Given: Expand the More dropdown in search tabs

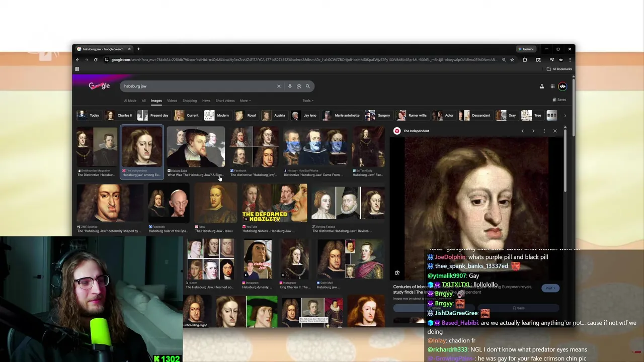Looking at the screenshot, I should 245,101.
